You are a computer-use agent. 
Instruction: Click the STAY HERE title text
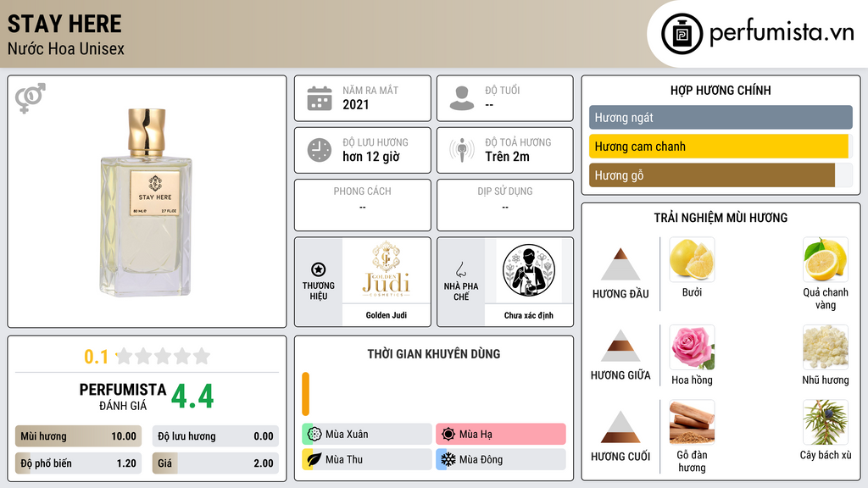[x=64, y=24]
